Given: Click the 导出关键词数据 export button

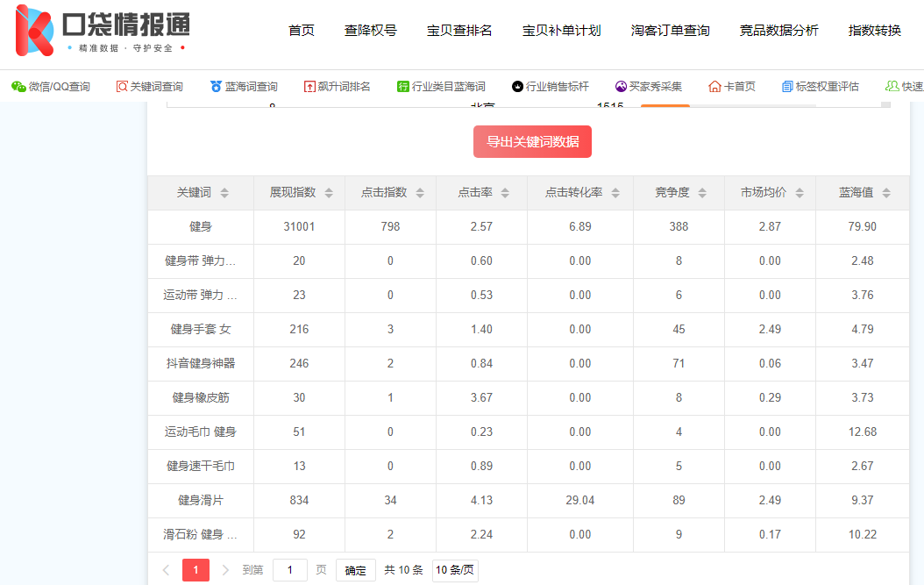Looking at the screenshot, I should 532,141.
